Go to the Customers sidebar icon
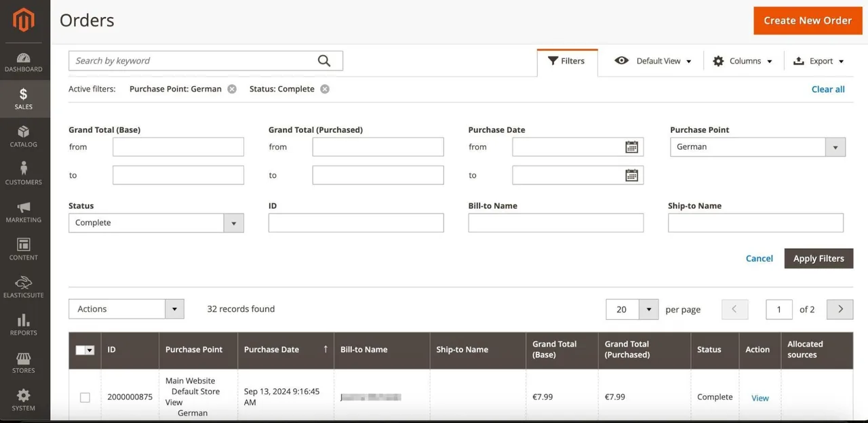Viewport: 868px width, 423px height. [24, 168]
